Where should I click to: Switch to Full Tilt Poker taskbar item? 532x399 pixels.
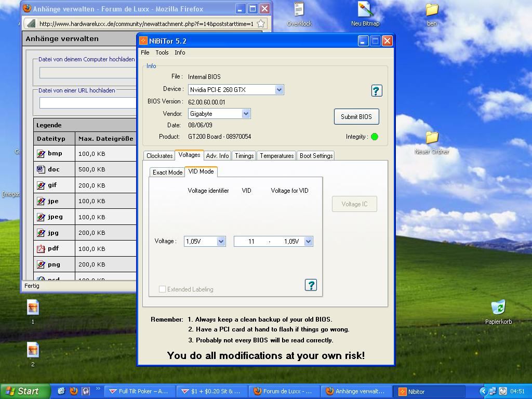[140, 391]
